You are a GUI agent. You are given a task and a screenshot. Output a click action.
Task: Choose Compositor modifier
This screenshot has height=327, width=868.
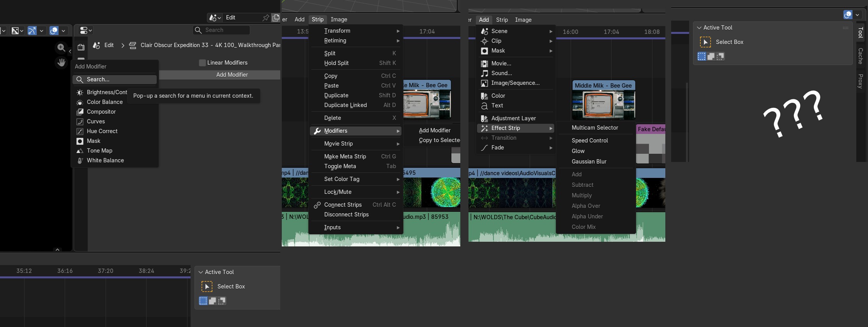(115, 112)
